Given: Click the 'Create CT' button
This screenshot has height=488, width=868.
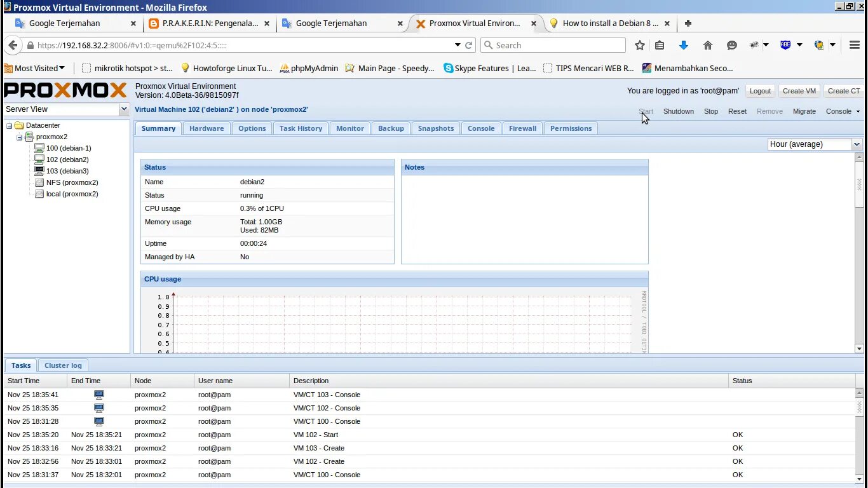Looking at the screenshot, I should 844,91.
